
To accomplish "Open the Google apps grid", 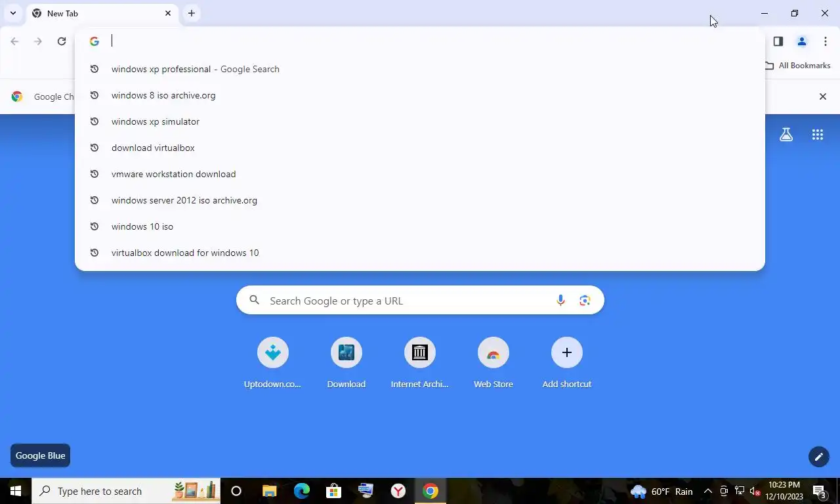I will point(818,135).
